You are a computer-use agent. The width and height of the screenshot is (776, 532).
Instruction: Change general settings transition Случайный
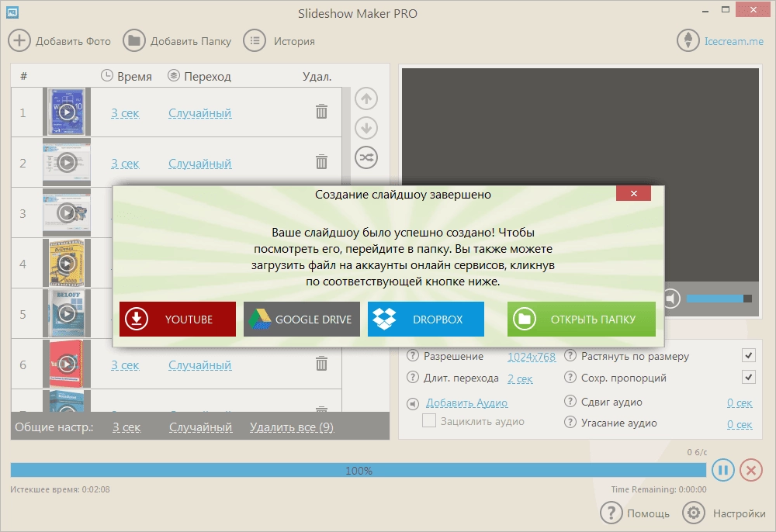pyautogui.click(x=200, y=427)
